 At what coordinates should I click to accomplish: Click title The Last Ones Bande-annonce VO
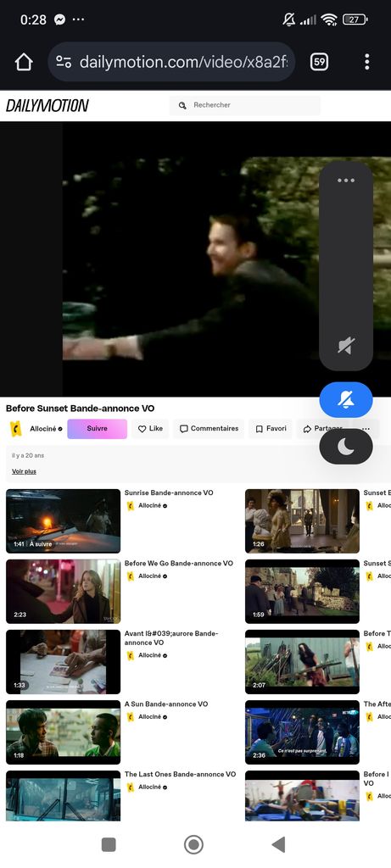(x=180, y=775)
